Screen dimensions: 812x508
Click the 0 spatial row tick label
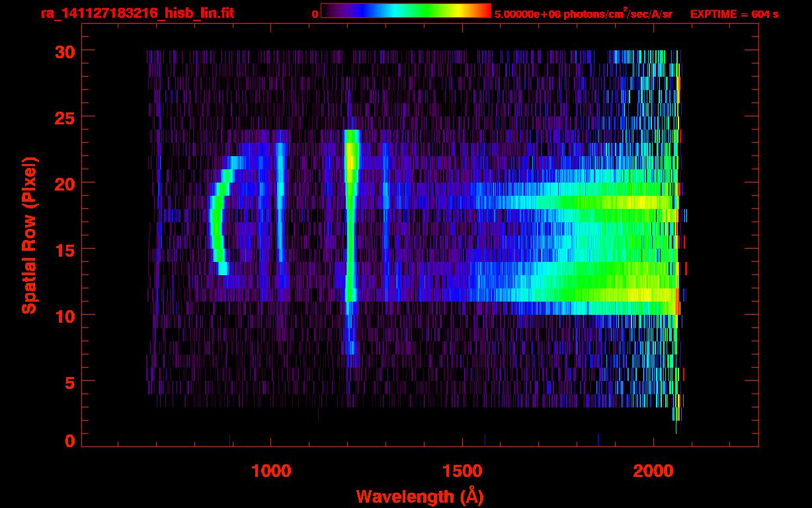coord(69,441)
